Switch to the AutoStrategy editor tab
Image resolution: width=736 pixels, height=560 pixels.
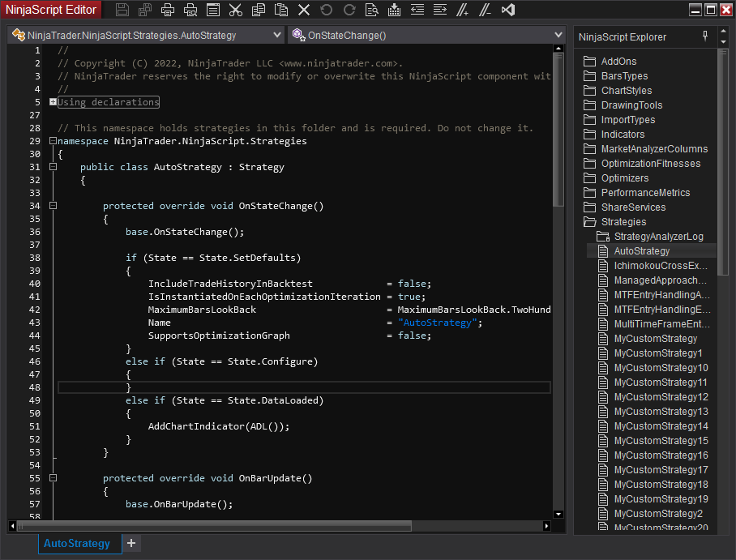point(78,543)
